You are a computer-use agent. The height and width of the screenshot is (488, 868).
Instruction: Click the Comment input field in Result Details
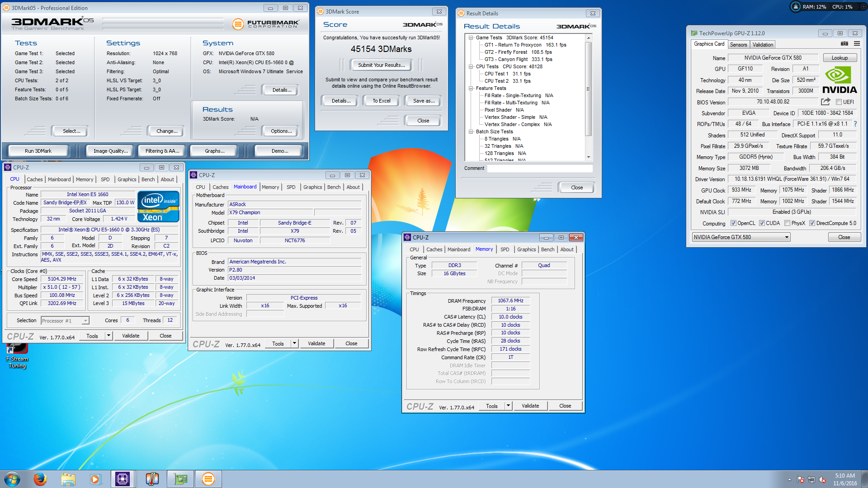click(x=539, y=168)
